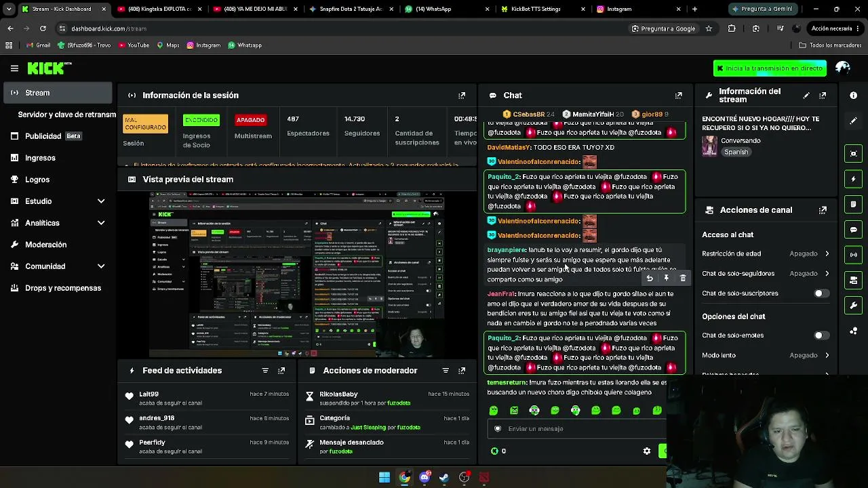Open the info icon in right sidebar
This screenshot has width=868, height=488.
click(854, 96)
